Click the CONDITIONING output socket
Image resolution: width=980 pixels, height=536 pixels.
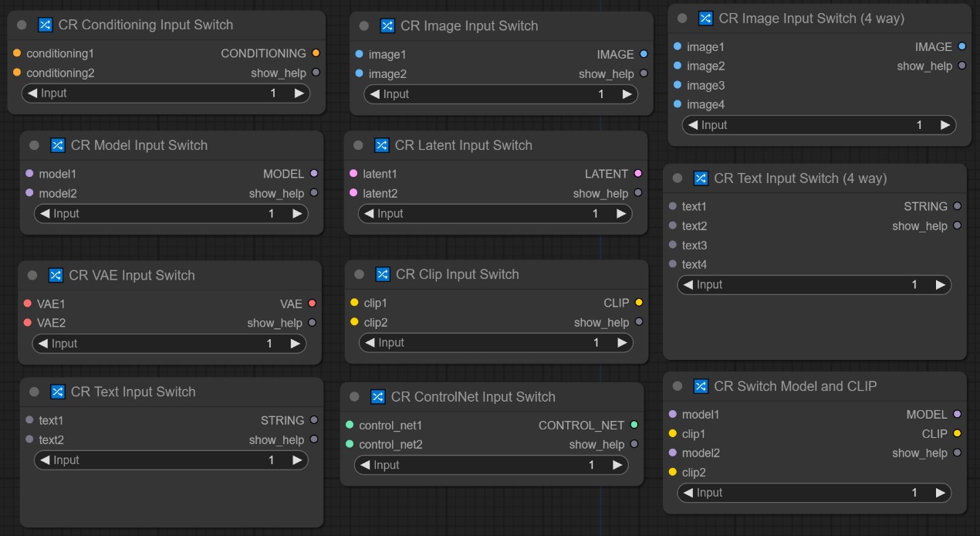316,53
